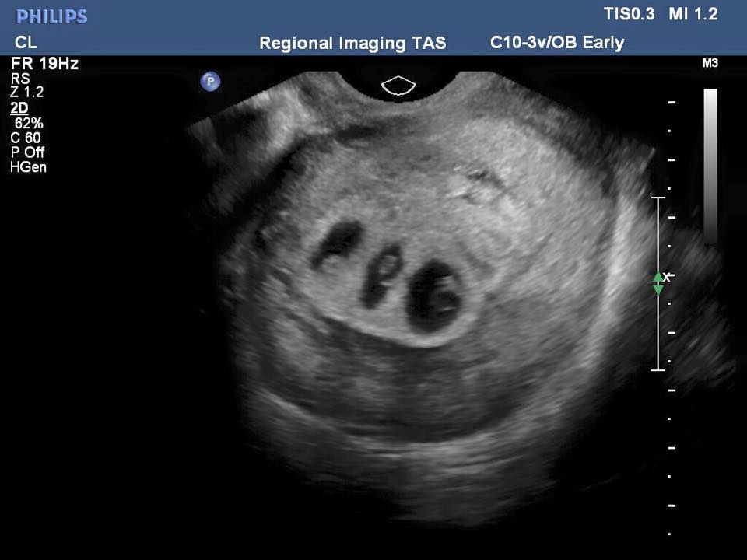Click the CL label in header
This screenshot has width=747, height=560.
26,43
